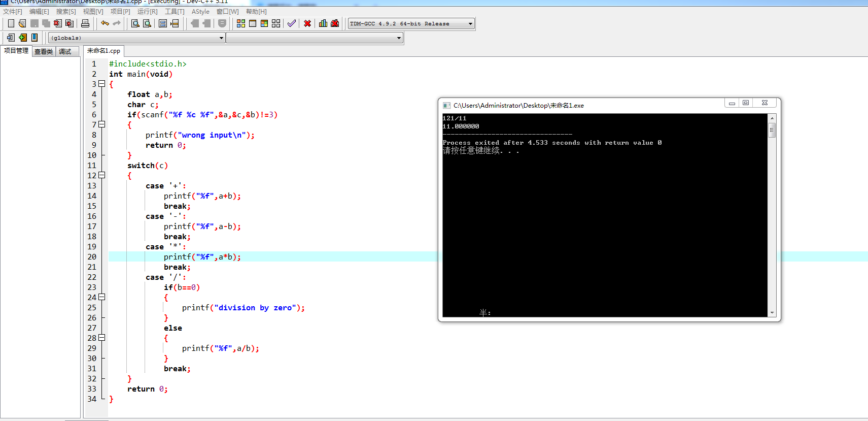Open the 工具[T] menu
This screenshot has width=868, height=421.
[175, 11]
